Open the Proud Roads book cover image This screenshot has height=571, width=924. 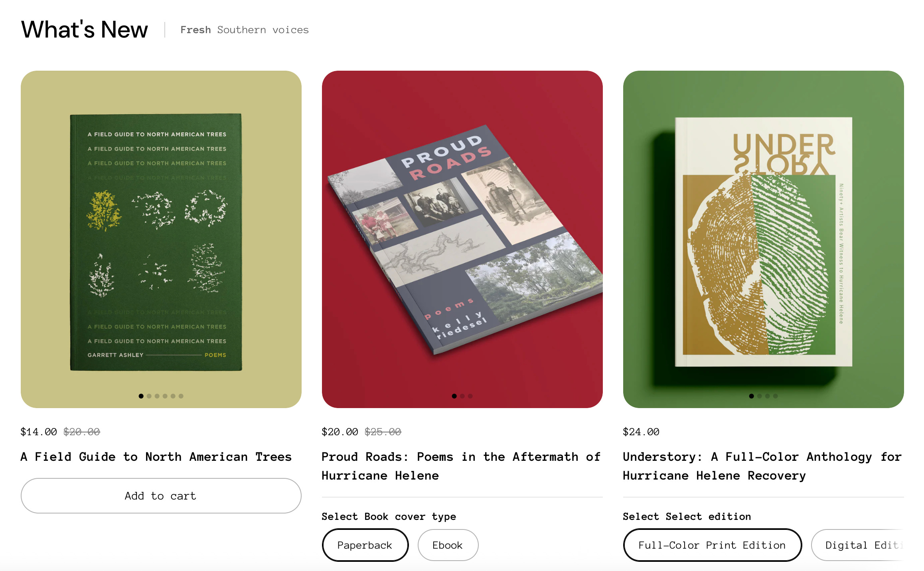click(x=462, y=239)
